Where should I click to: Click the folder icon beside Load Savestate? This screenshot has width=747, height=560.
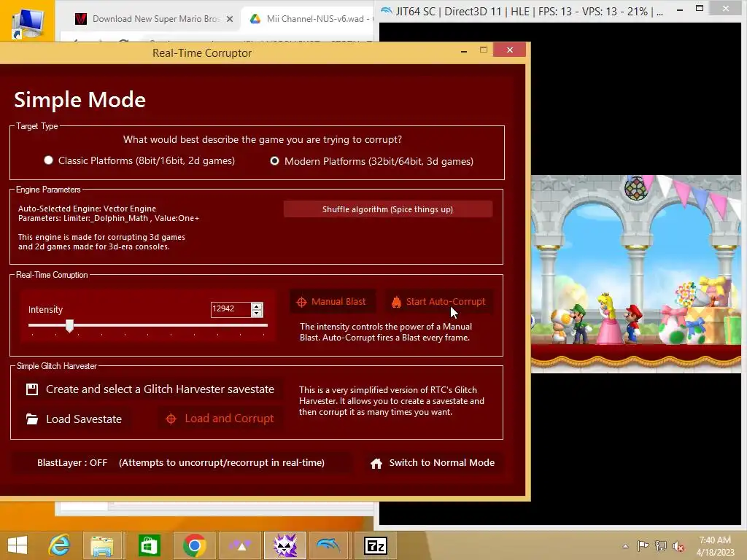[x=32, y=419]
